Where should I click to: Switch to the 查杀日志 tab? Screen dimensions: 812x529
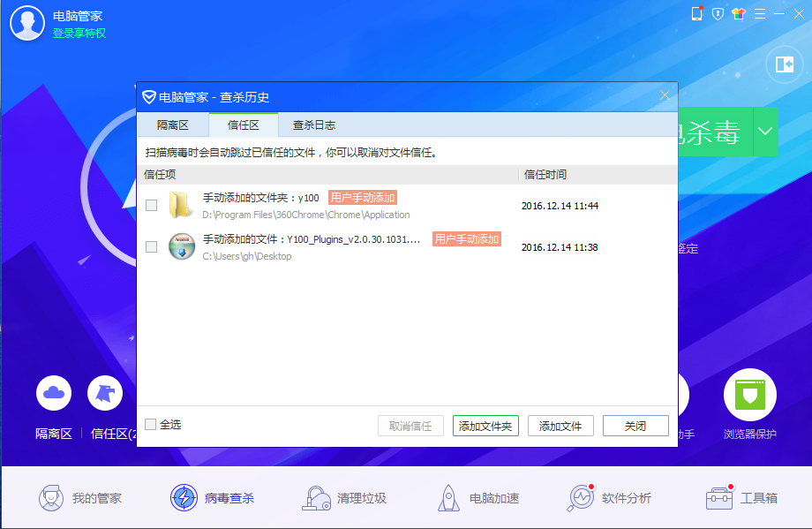pyautogui.click(x=314, y=125)
